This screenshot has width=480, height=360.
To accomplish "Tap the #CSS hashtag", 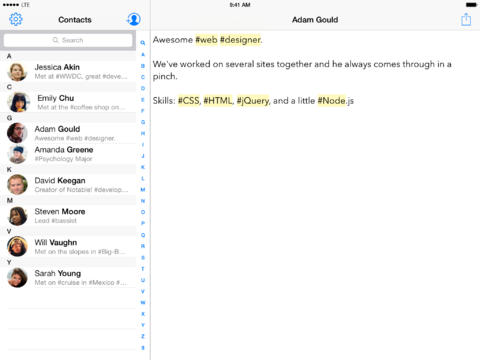I will click(x=189, y=101).
